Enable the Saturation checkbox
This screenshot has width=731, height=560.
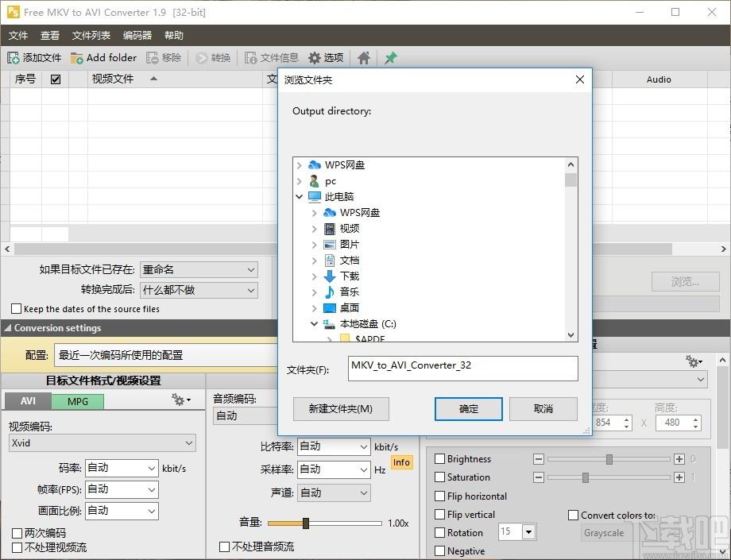[x=439, y=477]
